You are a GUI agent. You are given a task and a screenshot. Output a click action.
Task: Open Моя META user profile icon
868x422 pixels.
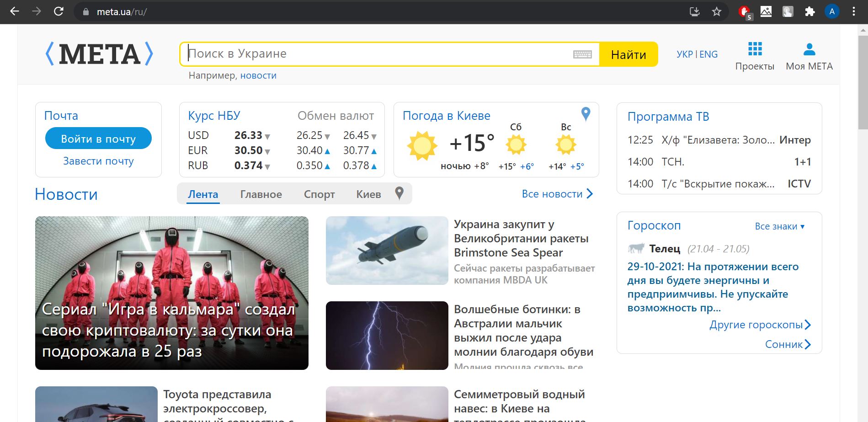click(809, 48)
